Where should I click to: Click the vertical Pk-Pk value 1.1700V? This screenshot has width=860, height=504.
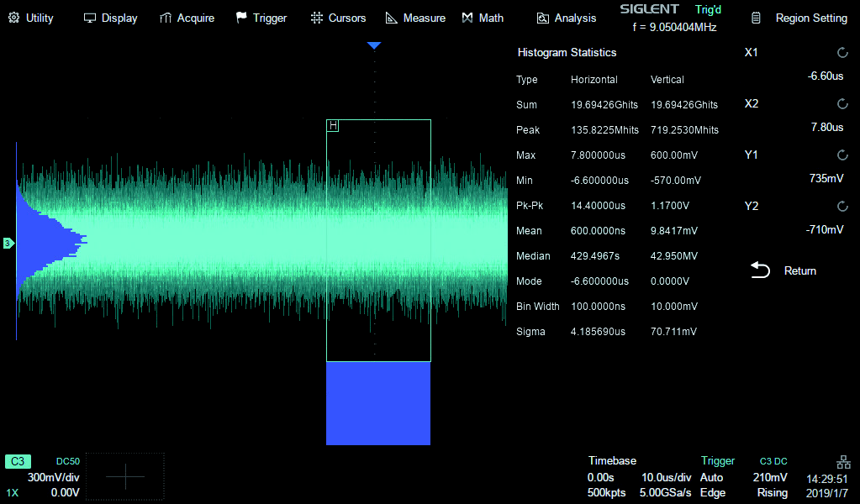click(x=670, y=206)
